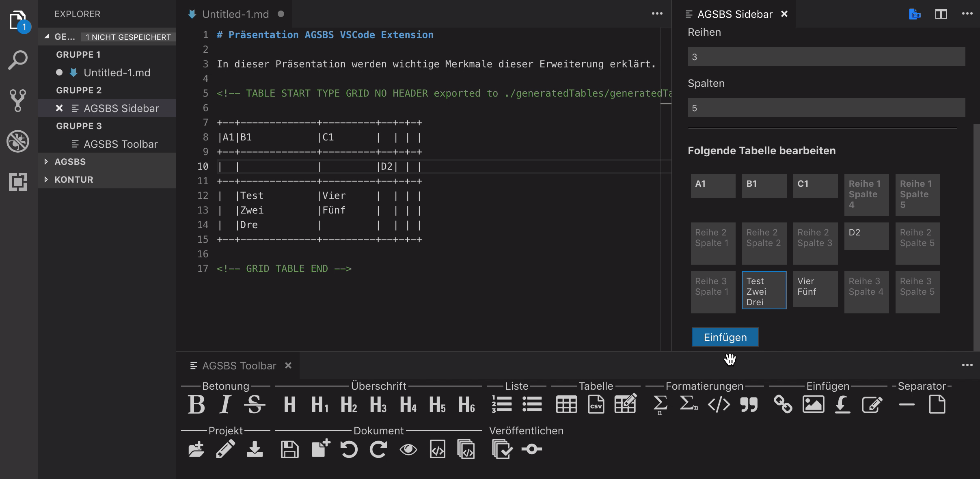Apply bold formatting in AGSBS Toolbar
Viewport: 980px width, 479px height.
[x=196, y=404]
